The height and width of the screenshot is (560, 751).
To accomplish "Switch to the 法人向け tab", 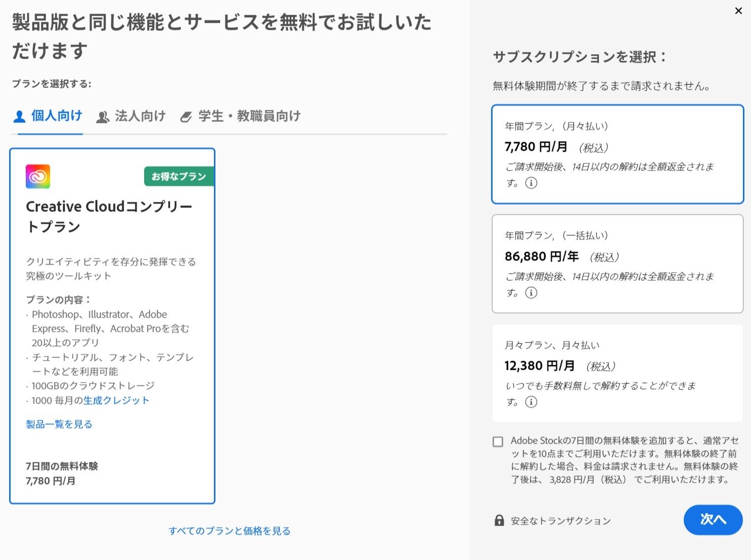I will (x=141, y=115).
